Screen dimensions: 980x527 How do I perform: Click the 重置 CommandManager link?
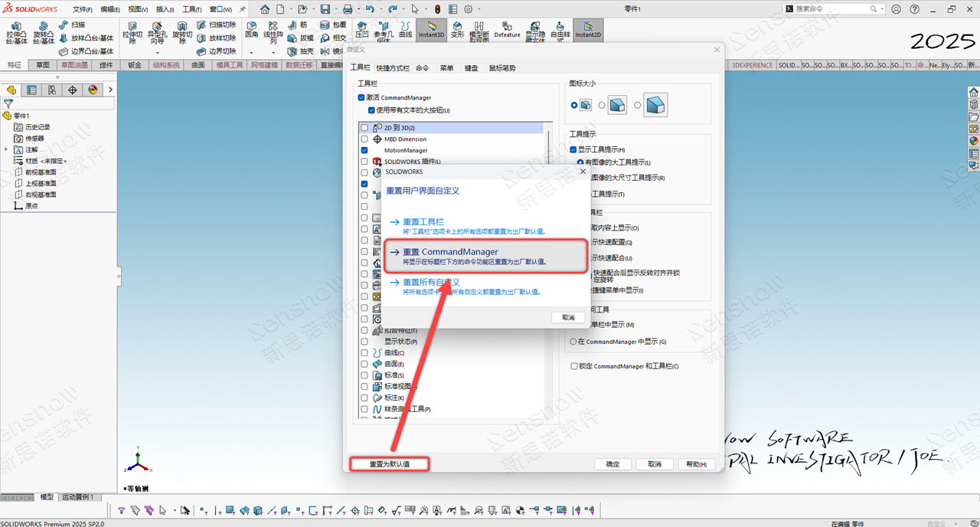tap(450, 252)
